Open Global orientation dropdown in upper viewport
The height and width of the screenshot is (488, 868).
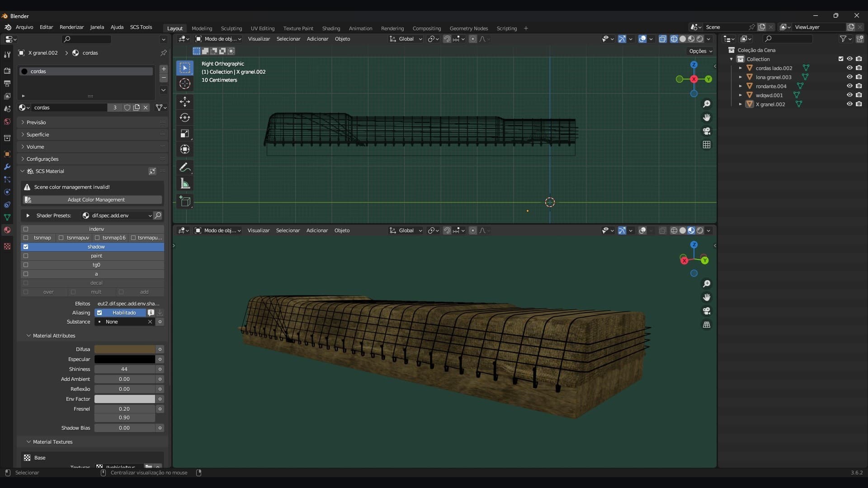(x=406, y=39)
